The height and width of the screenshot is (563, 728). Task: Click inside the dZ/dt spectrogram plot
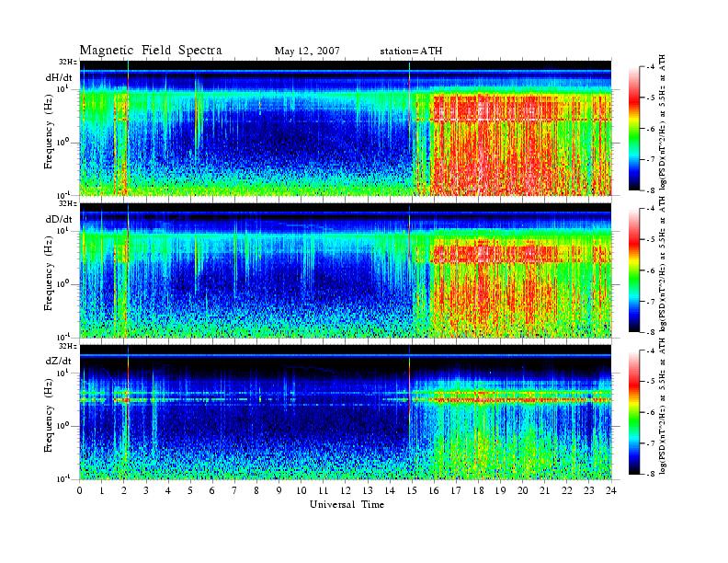346,412
